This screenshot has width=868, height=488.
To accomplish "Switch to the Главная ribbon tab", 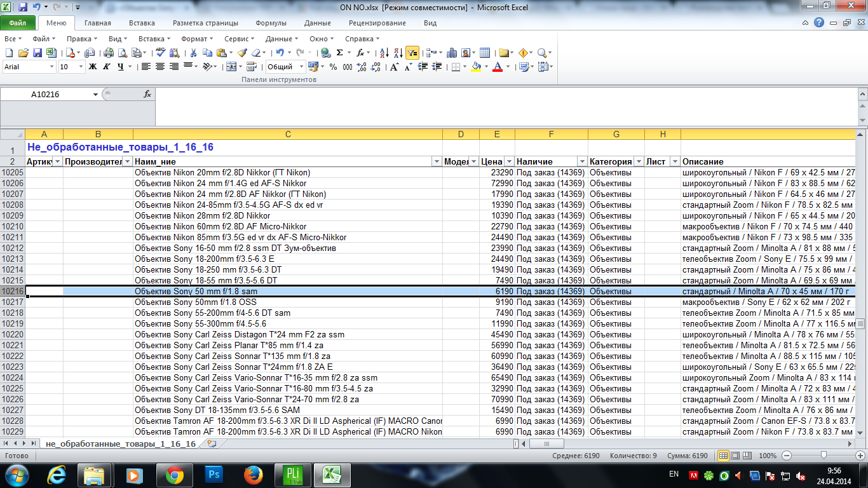I will [x=97, y=23].
